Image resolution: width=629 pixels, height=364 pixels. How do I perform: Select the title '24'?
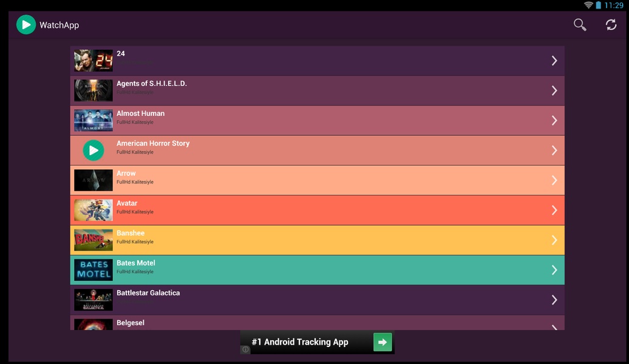tap(121, 53)
